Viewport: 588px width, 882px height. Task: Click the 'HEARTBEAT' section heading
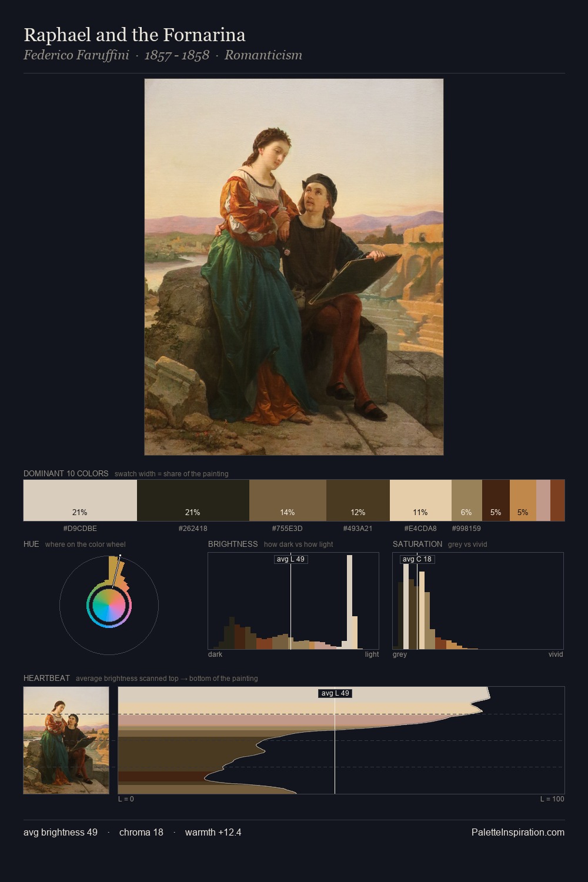point(46,678)
